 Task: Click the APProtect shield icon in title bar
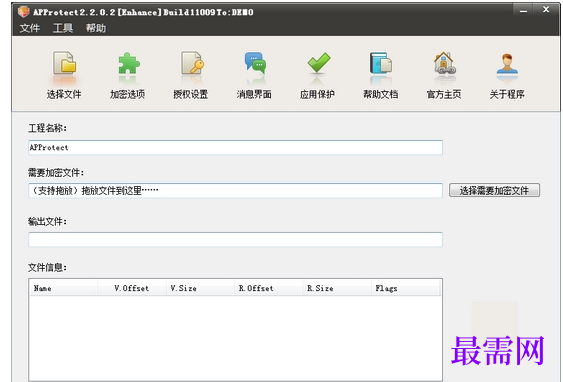[x=23, y=12]
